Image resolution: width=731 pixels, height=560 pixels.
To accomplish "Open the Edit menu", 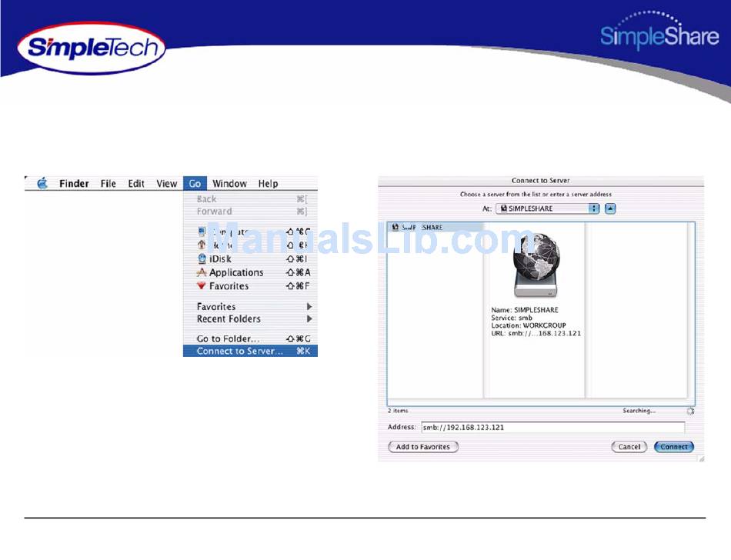I will pos(136,184).
